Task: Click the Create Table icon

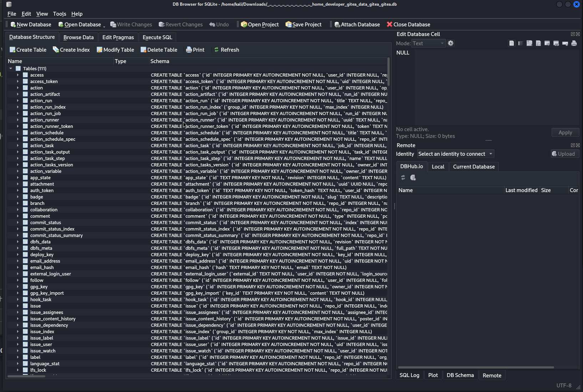Action: coord(12,50)
